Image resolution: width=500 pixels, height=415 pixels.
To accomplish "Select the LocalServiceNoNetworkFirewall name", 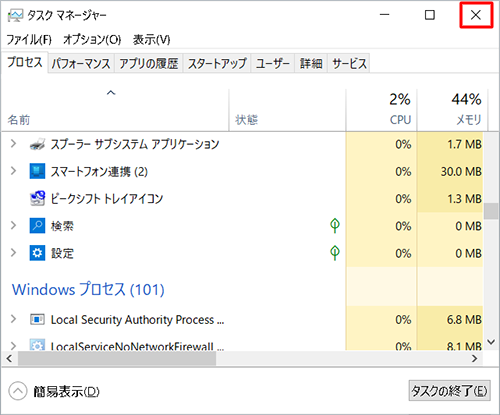I will (137, 346).
